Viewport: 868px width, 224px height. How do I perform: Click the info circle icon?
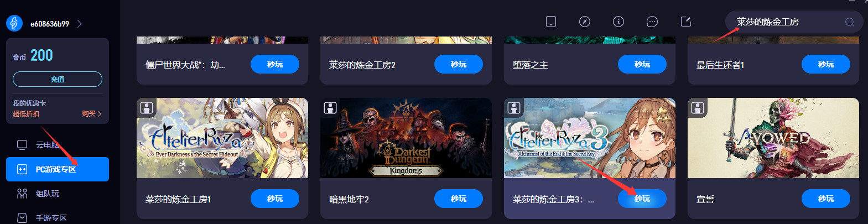click(x=618, y=22)
